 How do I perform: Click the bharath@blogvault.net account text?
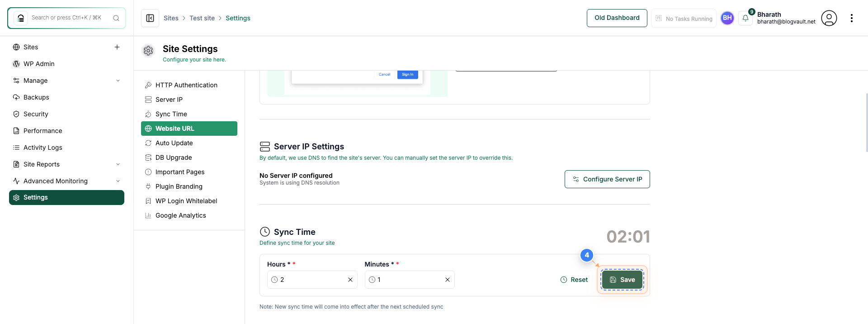pos(786,22)
